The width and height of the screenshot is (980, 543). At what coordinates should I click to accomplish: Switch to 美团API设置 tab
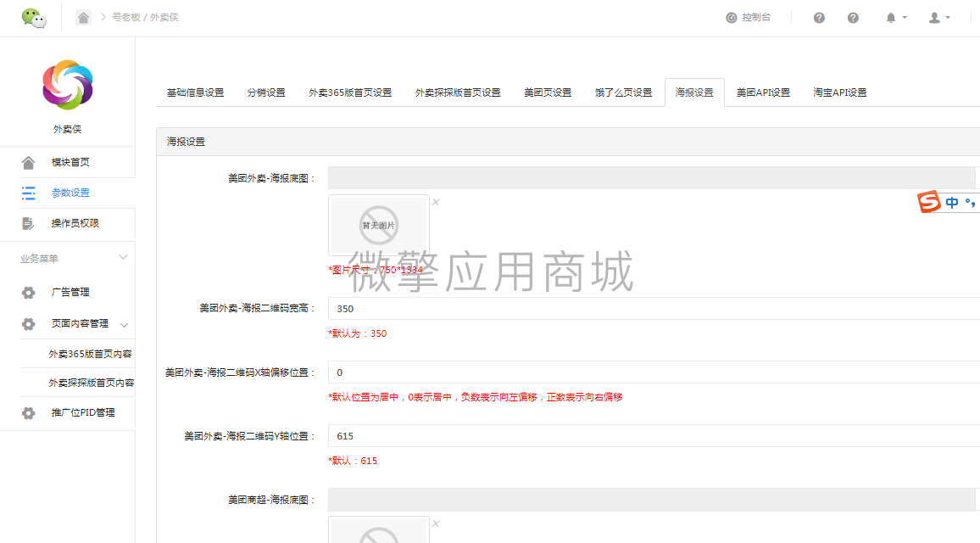pyautogui.click(x=763, y=92)
